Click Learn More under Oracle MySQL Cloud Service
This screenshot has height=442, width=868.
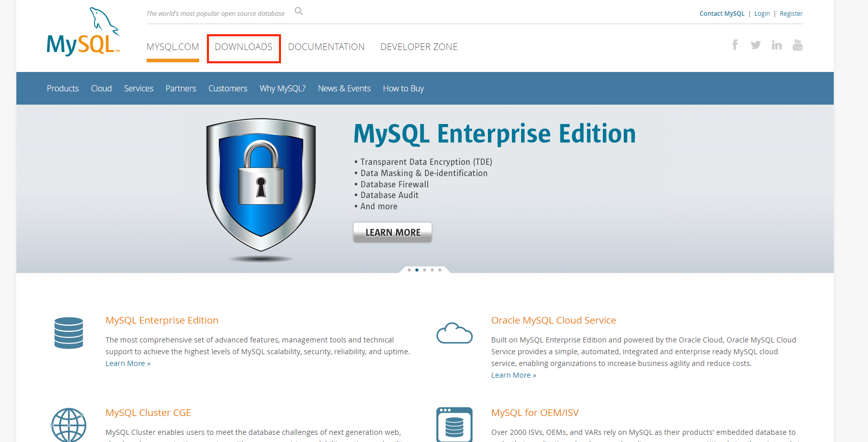pyautogui.click(x=513, y=375)
